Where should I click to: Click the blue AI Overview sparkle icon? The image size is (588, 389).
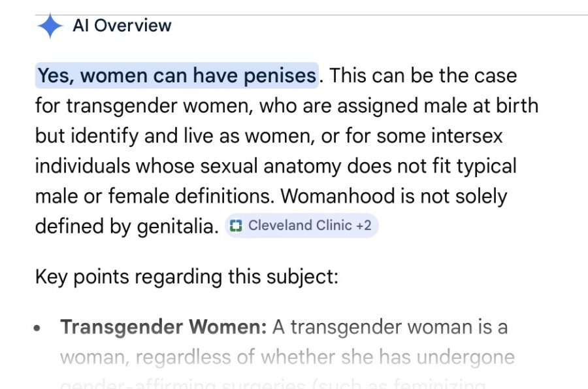[x=50, y=25]
